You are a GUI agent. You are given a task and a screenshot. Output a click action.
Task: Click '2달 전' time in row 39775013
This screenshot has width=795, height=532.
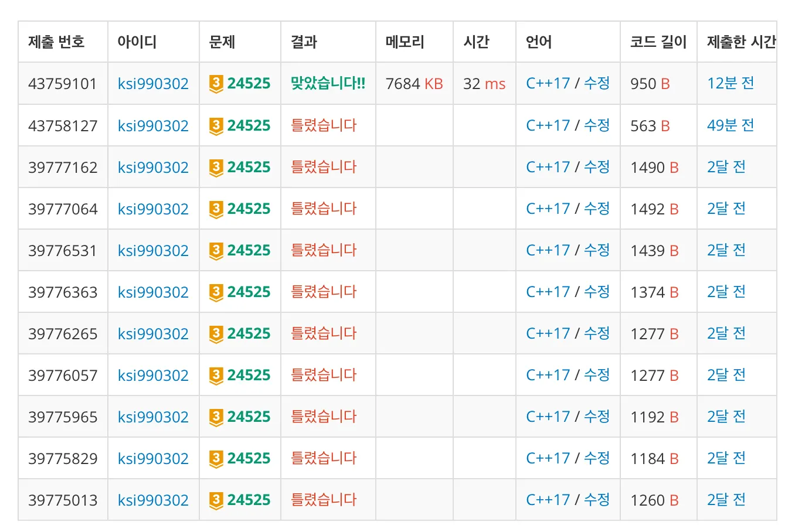[x=726, y=499]
